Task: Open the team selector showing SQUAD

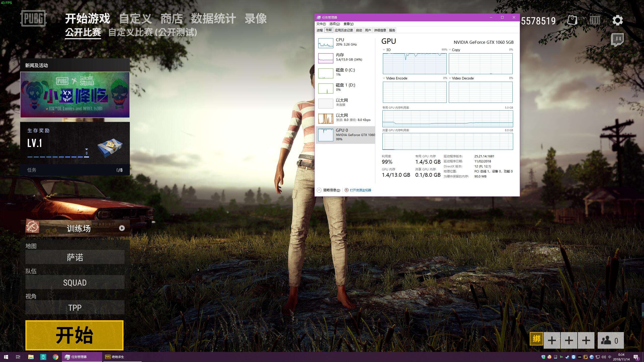Action: [75, 282]
